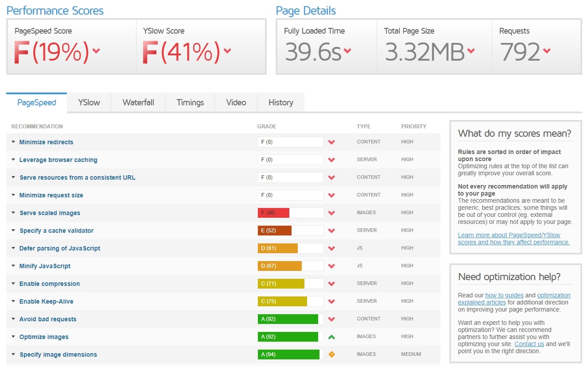Expand the Minimize request size triangle
The width and height of the screenshot is (588, 366).
[13, 195]
